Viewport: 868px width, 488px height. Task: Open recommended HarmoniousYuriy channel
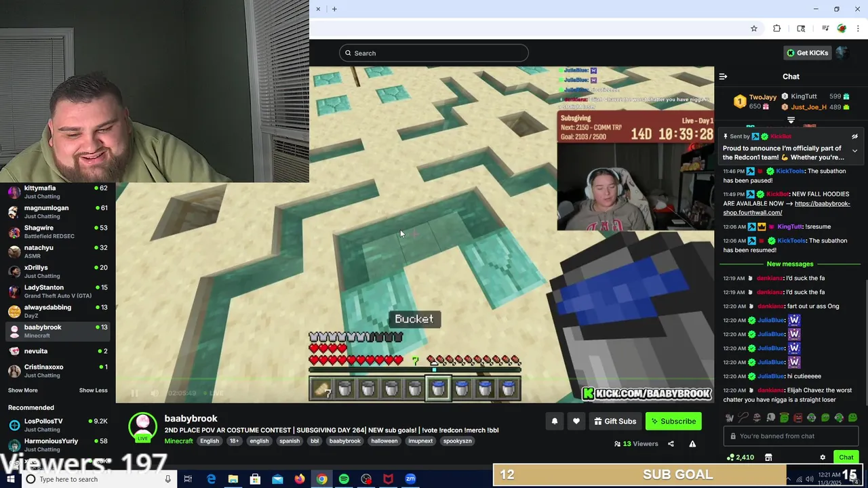(58, 445)
